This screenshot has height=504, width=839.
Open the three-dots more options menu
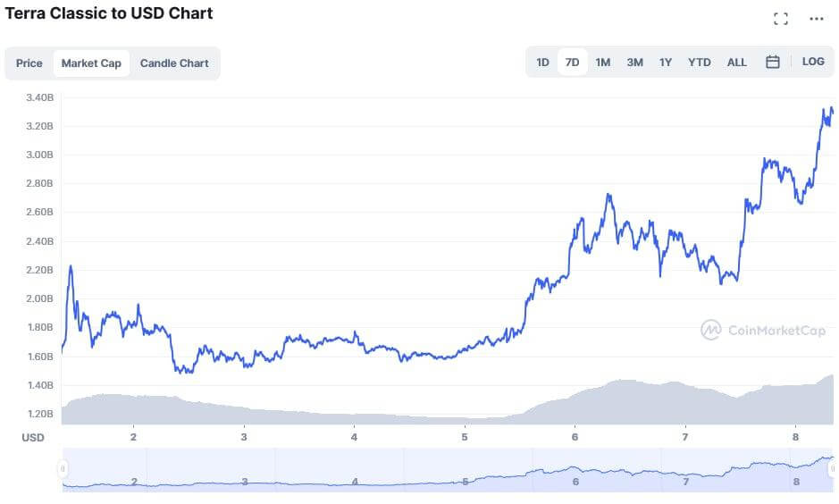coord(816,19)
